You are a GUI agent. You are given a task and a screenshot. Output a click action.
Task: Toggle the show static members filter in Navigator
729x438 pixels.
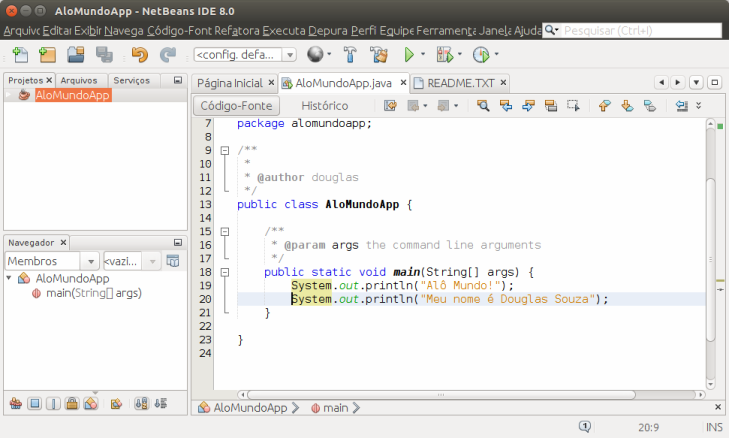[x=53, y=404]
